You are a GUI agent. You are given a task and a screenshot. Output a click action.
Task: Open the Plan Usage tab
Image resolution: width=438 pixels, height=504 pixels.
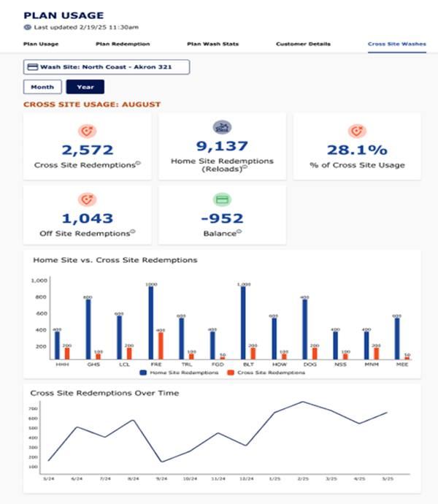40,44
